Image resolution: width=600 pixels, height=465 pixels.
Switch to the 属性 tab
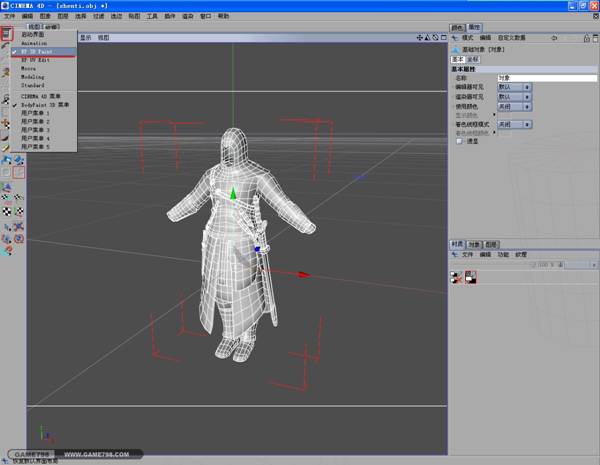[474, 27]
